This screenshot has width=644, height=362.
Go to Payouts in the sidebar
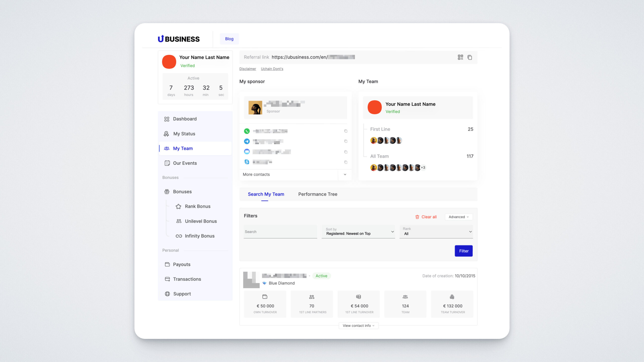181,264
